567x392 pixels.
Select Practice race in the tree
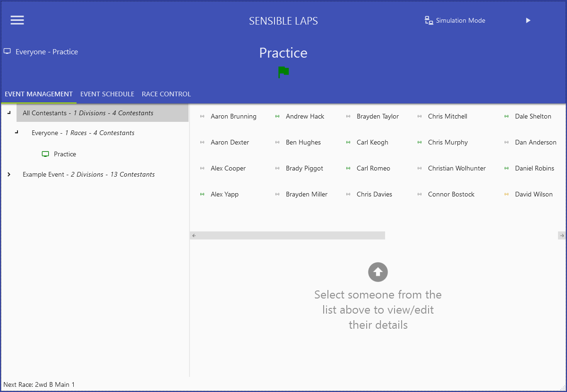tap(65, 154)
